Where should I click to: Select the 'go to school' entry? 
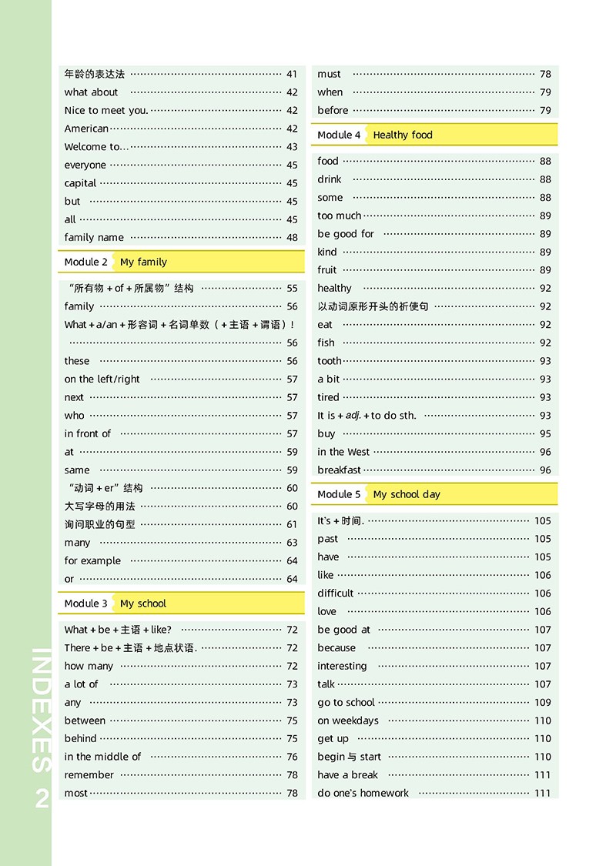click(346, 702)
